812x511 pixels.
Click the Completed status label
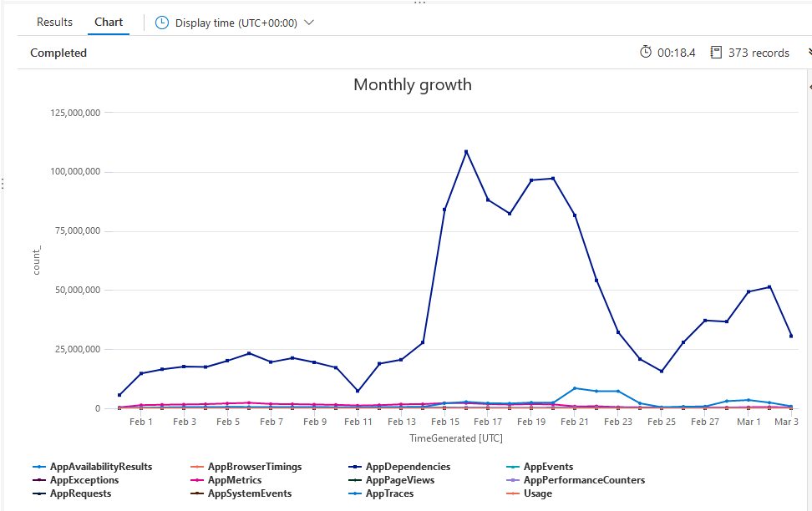pyautogui.click(x=58, y=53)
